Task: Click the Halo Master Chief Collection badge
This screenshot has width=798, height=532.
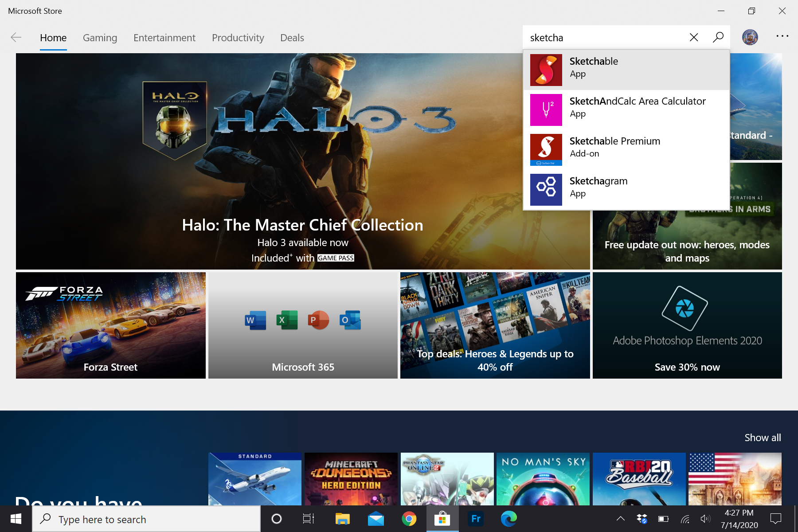Action: pyautogui.click(x=175, y=120)
